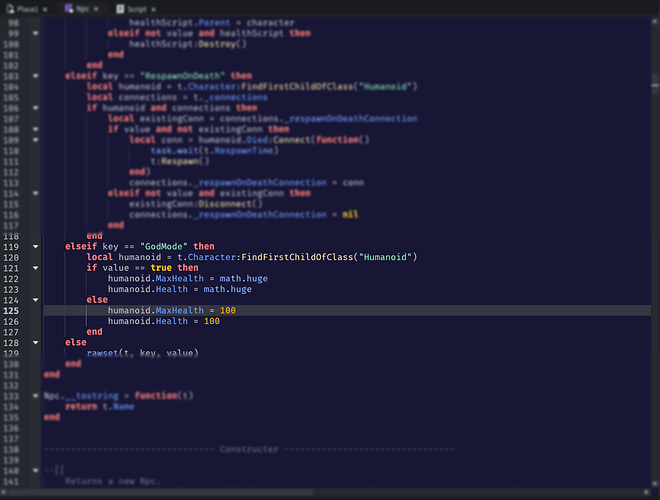Click math.huge on line 123
The width and height of the screenshot is (660, 500).
228,289
